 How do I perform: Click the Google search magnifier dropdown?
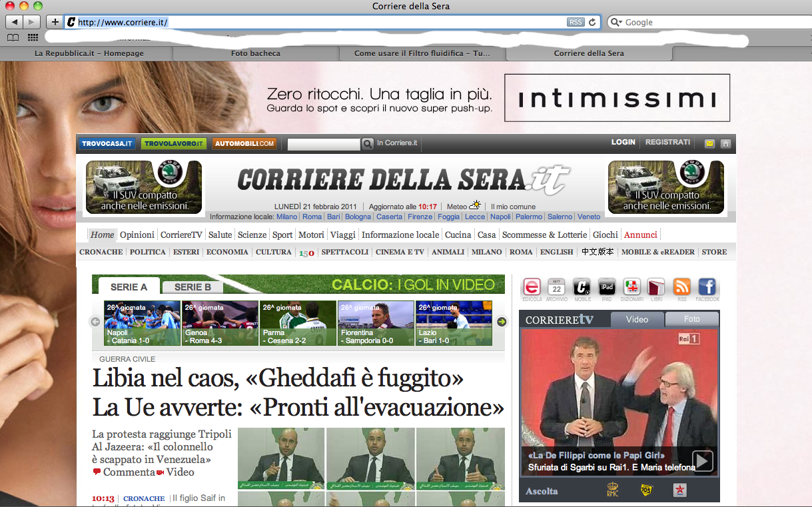pos(616,22)
